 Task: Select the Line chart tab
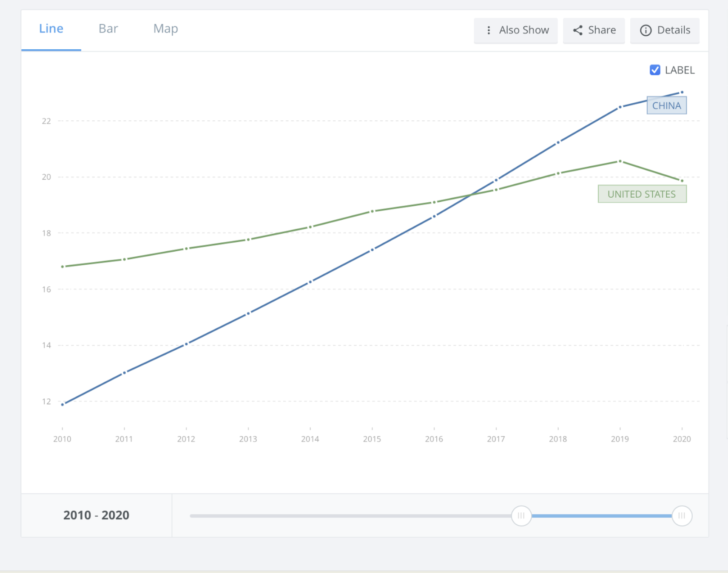pyautogui.click(x=51, y=29)
